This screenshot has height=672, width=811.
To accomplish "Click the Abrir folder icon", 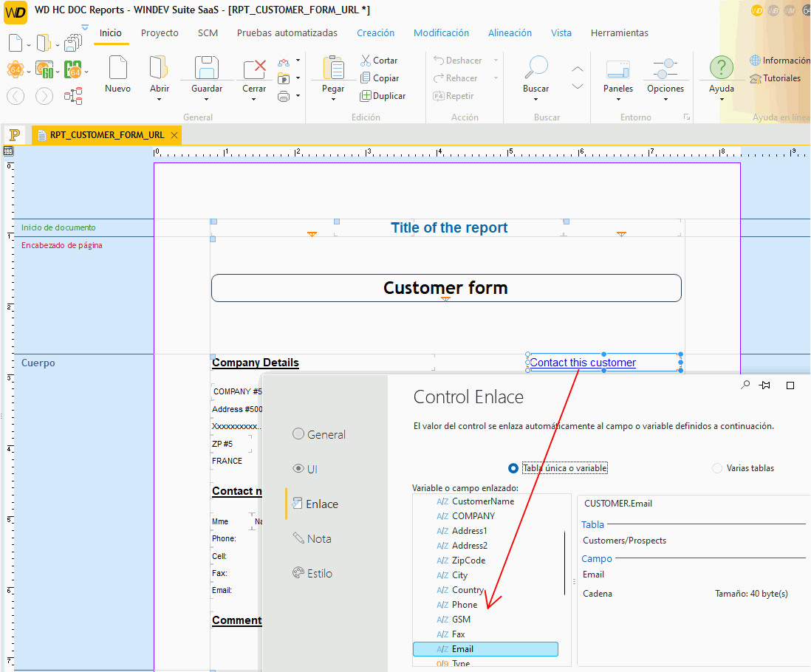I will click(159, 68).
